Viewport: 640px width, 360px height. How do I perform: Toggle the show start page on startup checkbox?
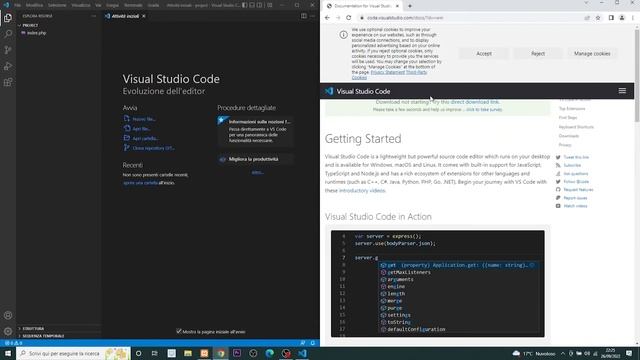click(x=179, y=331)
